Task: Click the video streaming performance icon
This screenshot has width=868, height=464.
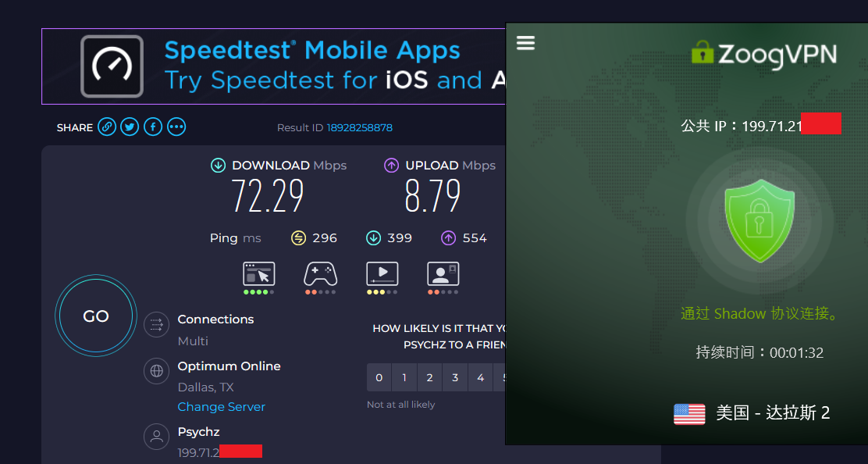Action: coord(382,274)
